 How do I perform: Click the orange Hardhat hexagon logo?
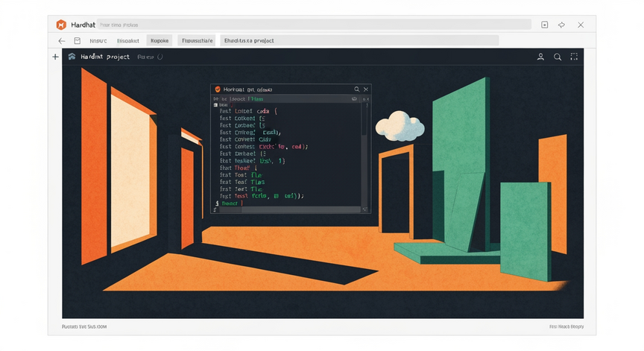pyautogui.click(x=61, y=25)
